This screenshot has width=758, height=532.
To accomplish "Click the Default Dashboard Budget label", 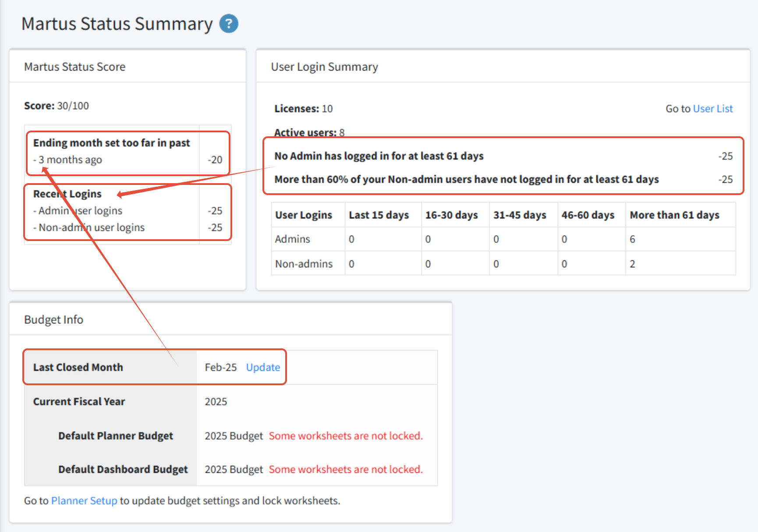I will pyautogui.click(x=123, y=469).
